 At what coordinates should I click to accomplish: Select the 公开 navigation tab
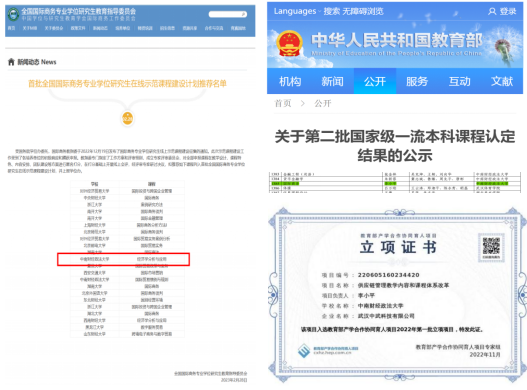pyautogui.click(x=375, y=81)
